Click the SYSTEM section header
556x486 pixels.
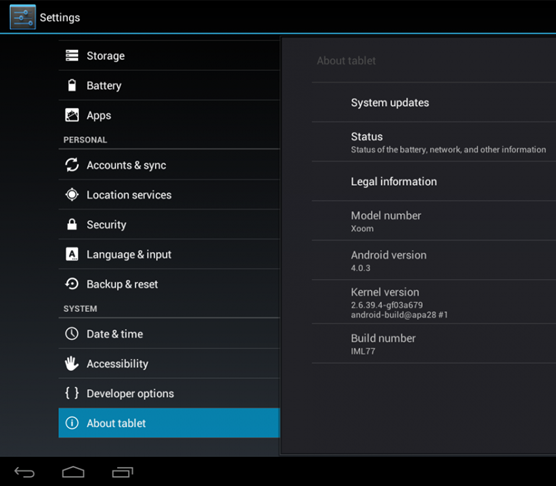pyautogui.click(x=80, y=309)
